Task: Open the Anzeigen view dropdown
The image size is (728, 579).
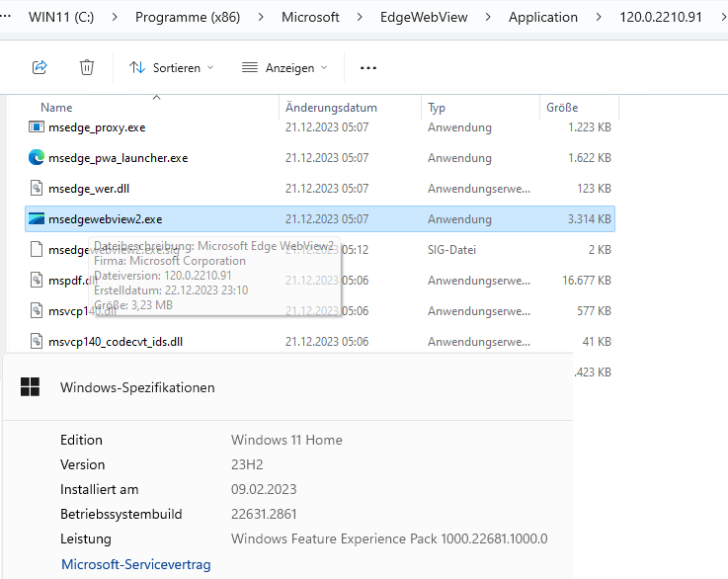Action: pyautogui.click(x=284, y=68)
